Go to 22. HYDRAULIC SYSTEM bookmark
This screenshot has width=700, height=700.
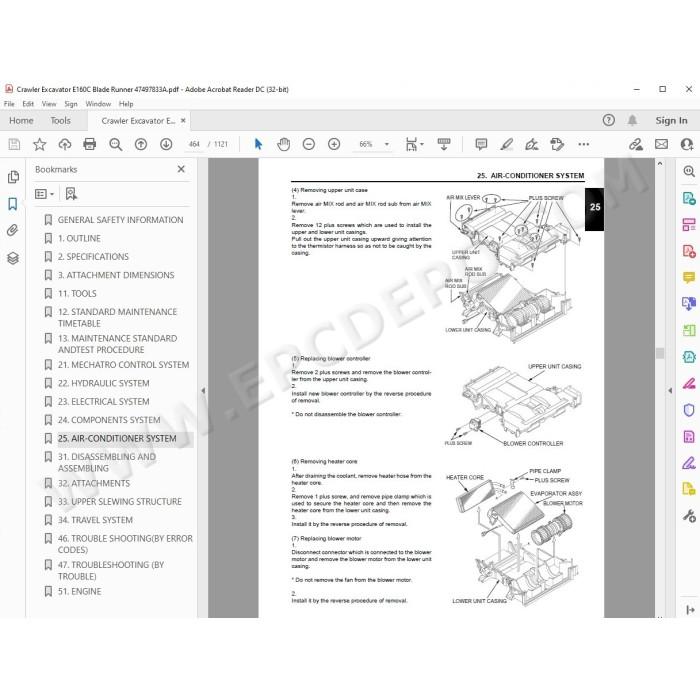104,383
